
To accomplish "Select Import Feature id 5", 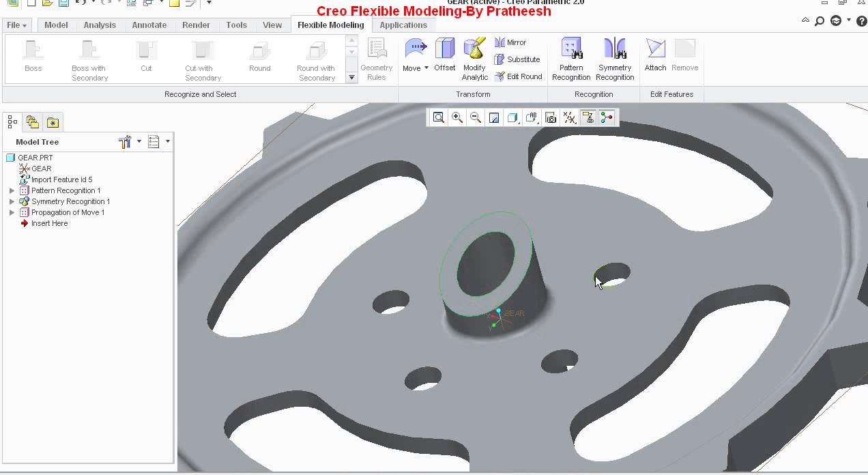I will click(x=56, y=179).
